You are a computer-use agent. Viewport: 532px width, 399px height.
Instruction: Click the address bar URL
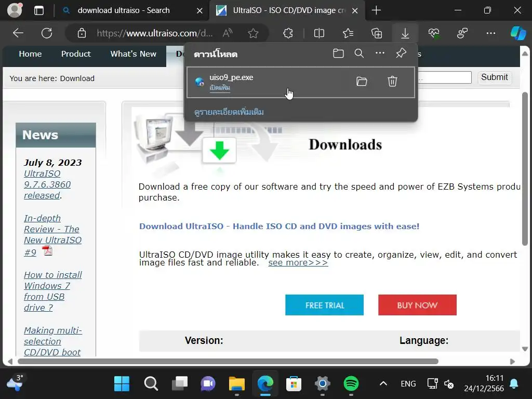(x=154, y=33)
